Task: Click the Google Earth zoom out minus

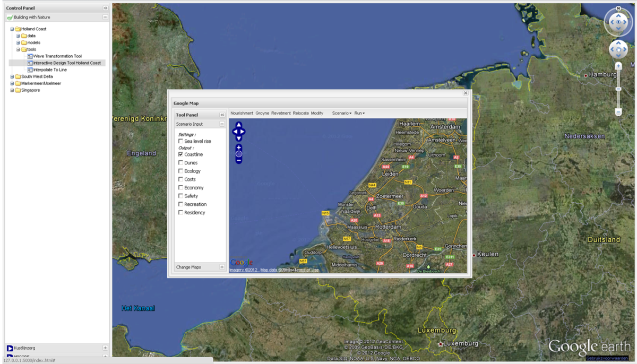Action: coord(618,112)
